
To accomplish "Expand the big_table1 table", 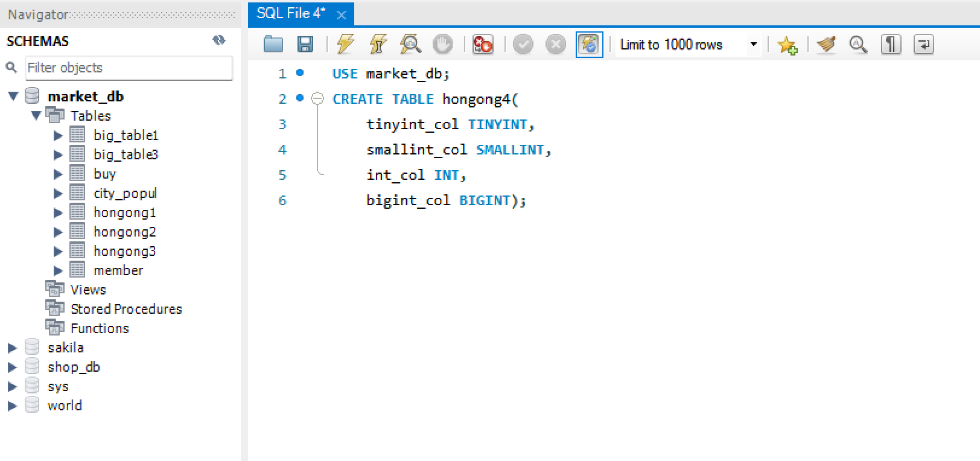I will [x=58, y=135].
